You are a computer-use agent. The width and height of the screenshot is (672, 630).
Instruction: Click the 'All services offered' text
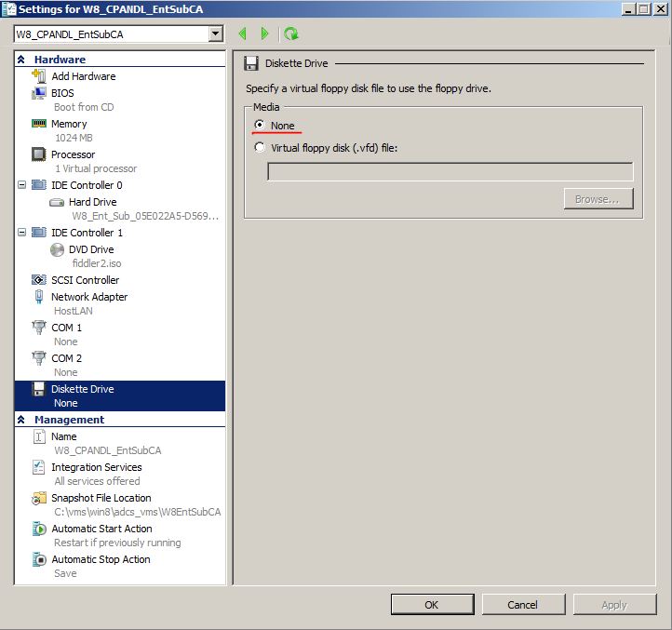click(98, 481)
